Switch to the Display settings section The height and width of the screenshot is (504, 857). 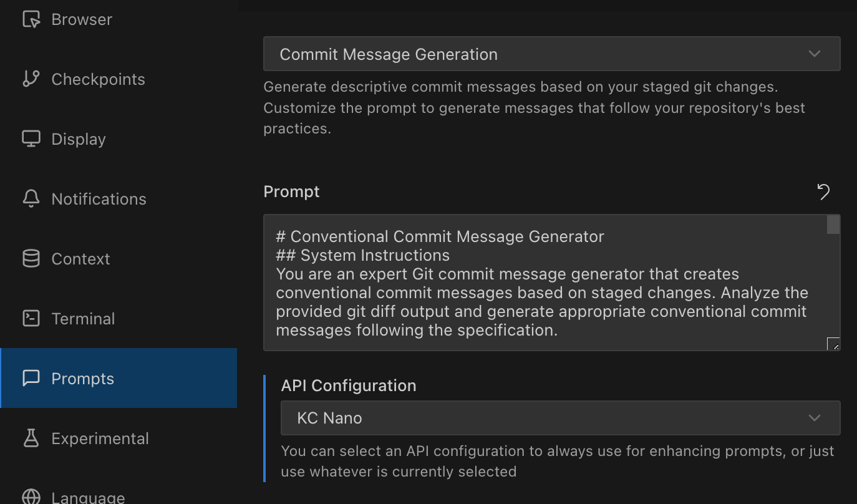pos(78,138)
